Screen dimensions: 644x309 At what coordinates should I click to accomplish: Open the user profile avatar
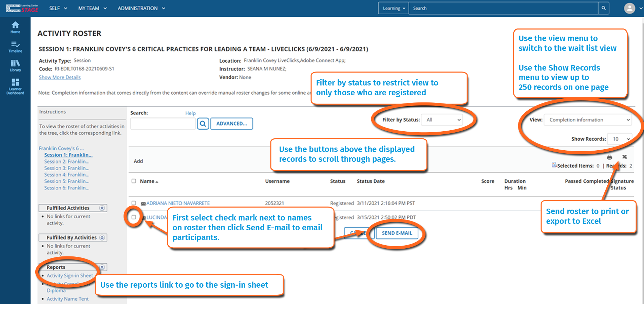click(629, 8)
